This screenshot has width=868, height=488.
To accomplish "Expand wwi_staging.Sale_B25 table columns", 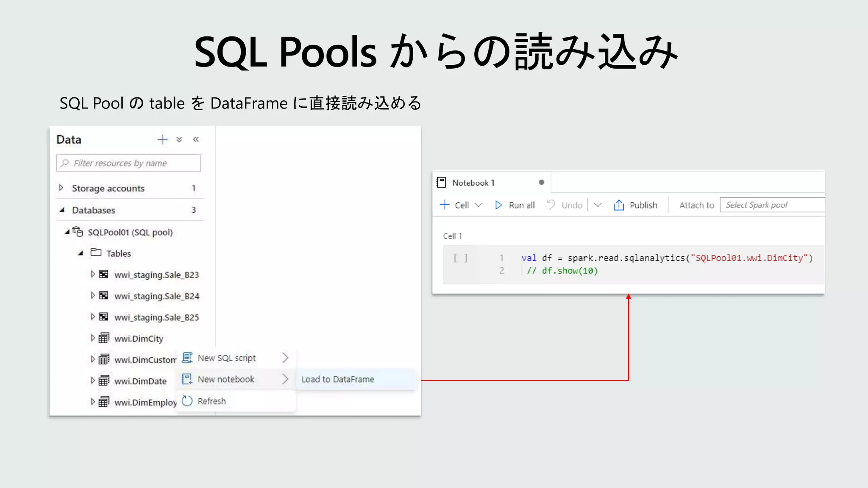I will coord(93,316).
